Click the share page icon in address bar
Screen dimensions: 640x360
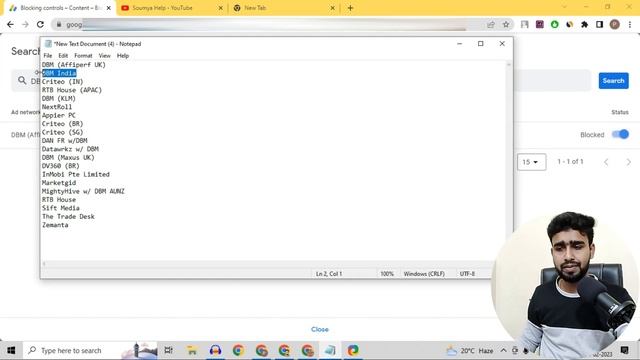tap(491, 24)
